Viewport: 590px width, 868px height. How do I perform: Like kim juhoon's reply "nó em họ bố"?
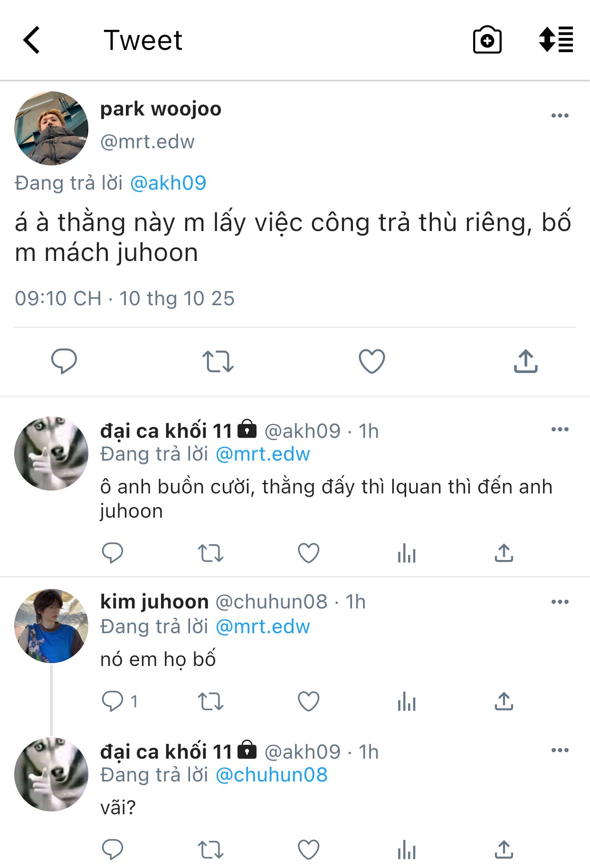(308, 701)
